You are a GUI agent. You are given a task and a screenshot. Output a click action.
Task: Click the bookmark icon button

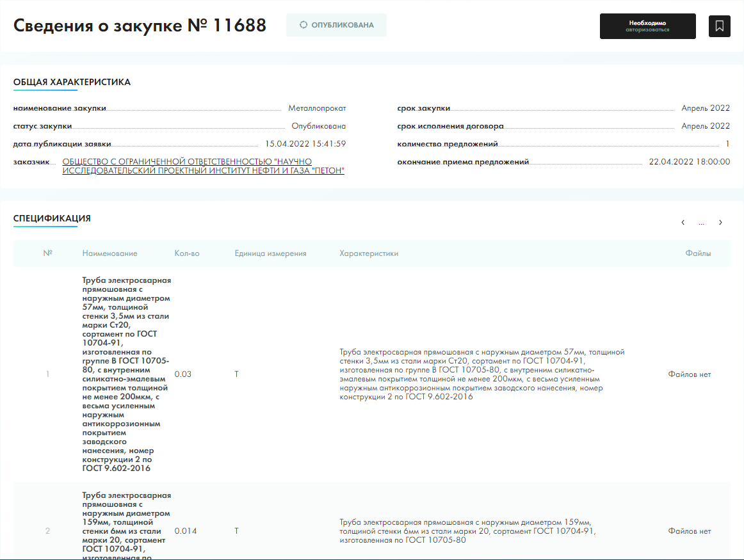(x=719, y=26)
